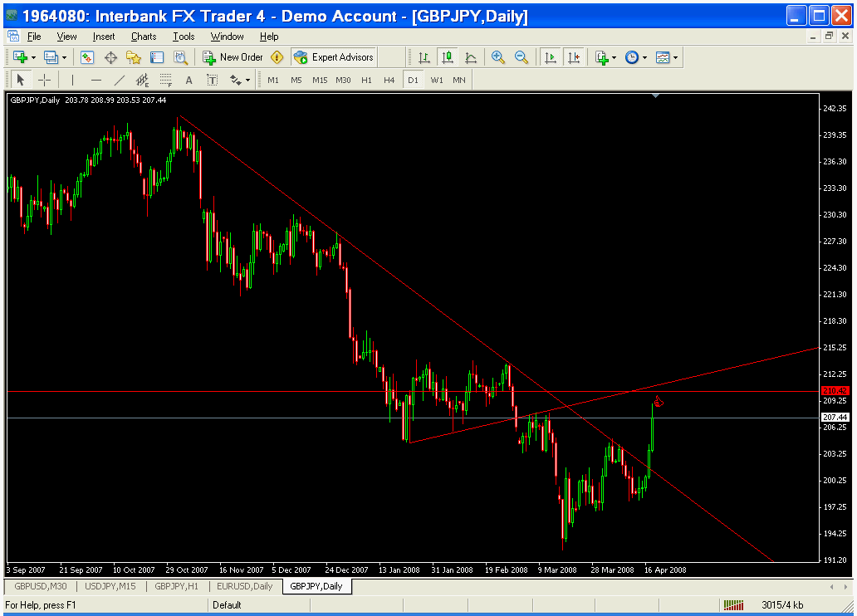This screenshot has width=857, height=616.
Task: Open the File menu
Action: pyautogui.click(x=34, y=37)
